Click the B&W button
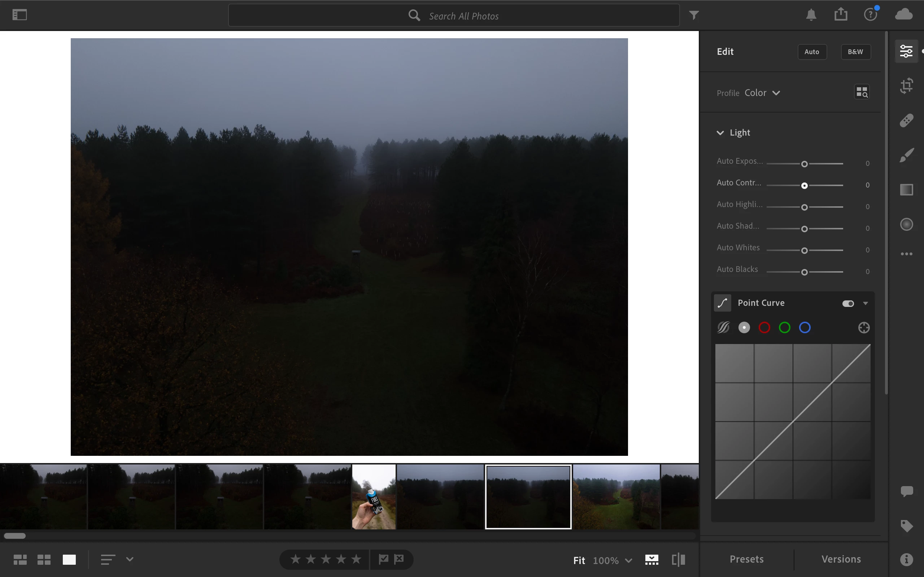 click(x=855, y=52)
